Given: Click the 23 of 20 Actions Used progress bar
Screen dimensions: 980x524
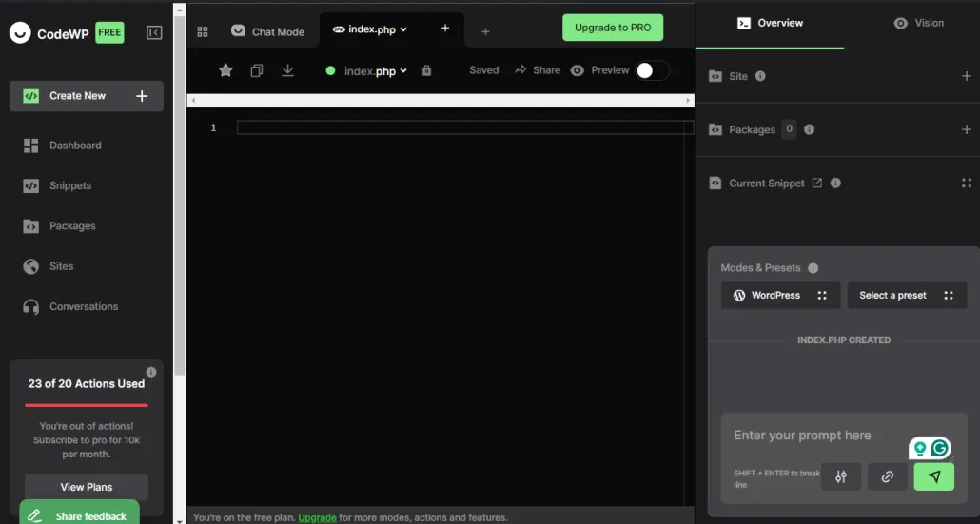Looking at the screenshot, I should coord(87,405).
